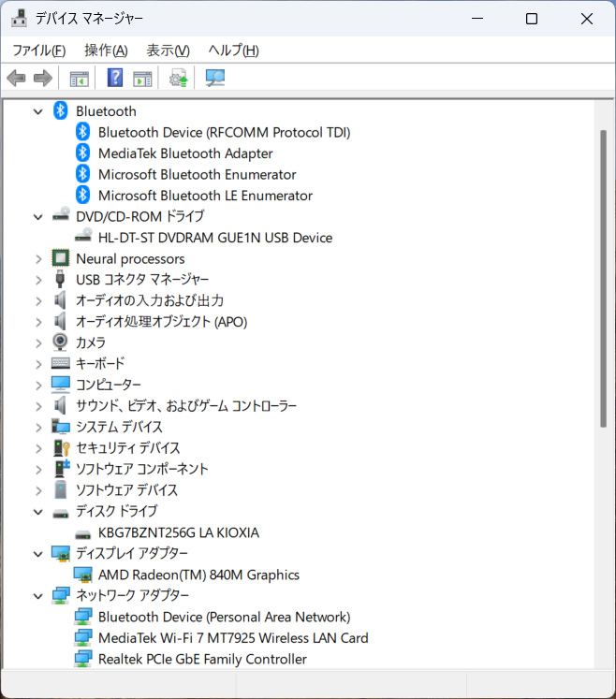The image size is (616, 699).
Task: Select オーディオ処理オブジェクト (APO) row
Action: point(161,321)
